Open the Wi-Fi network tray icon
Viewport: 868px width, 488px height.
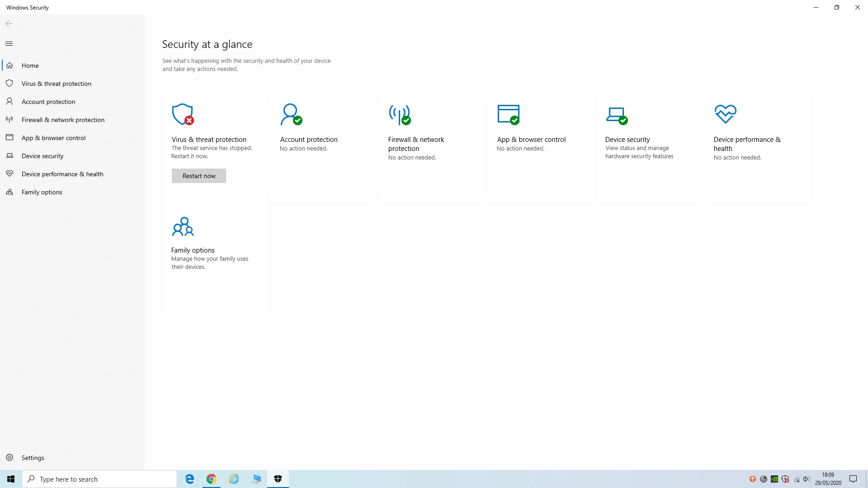pyautogui.click(x=796, y=479)
